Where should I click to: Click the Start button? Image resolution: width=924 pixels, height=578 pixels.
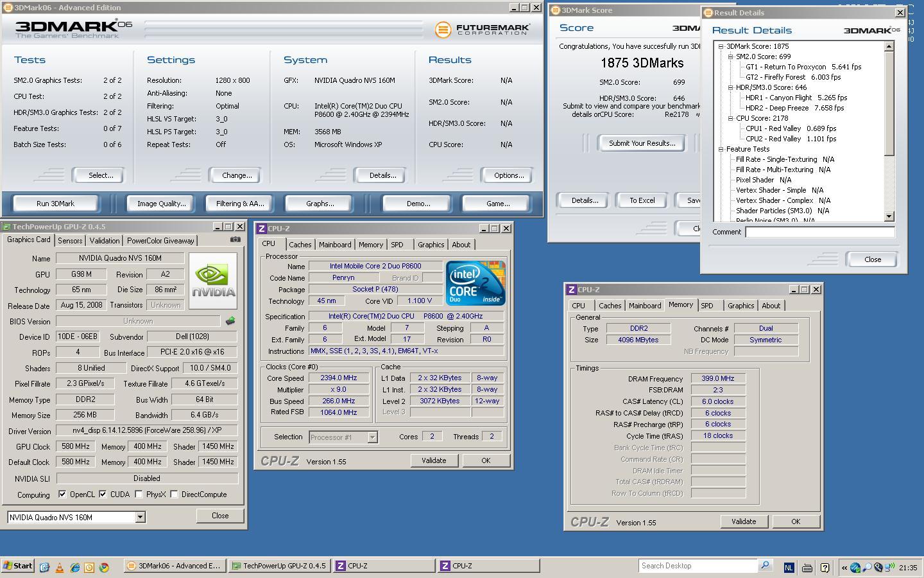tap(18, 566)
